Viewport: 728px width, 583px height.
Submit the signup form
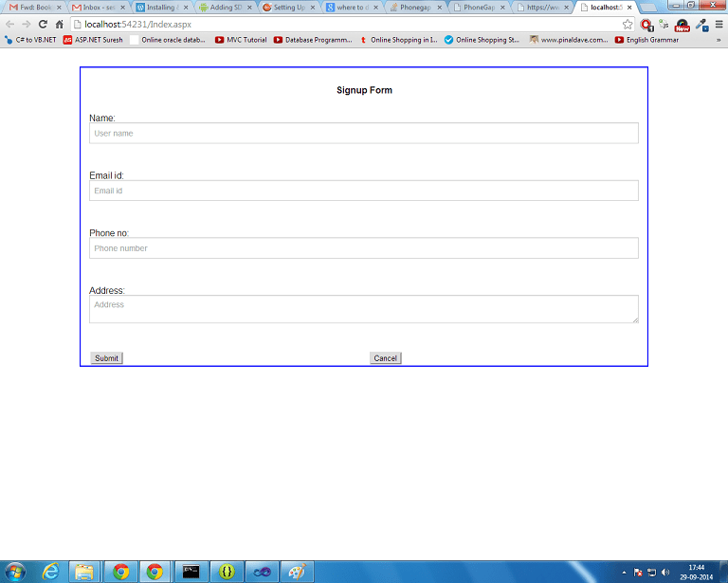click(107, 358)
